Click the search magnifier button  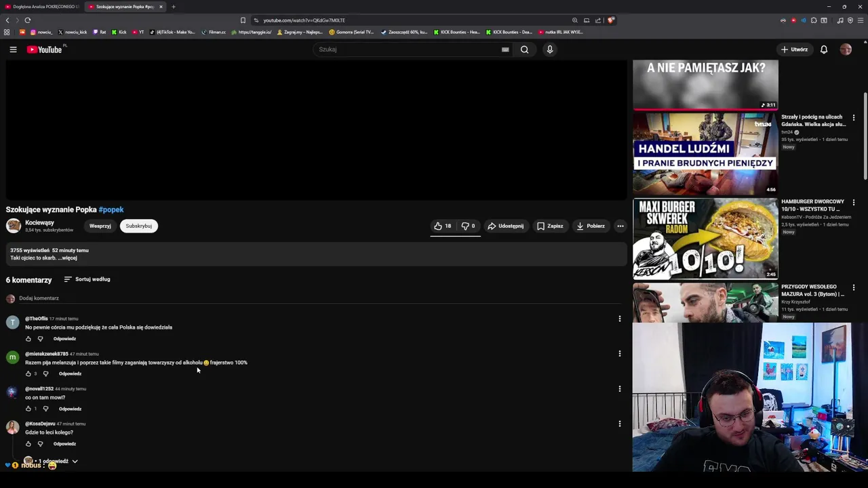point(524,49)
